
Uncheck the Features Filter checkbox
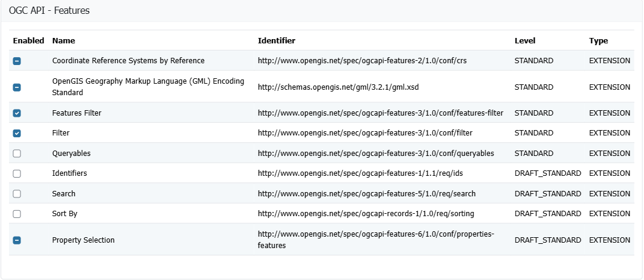click(x=17, y=113)
